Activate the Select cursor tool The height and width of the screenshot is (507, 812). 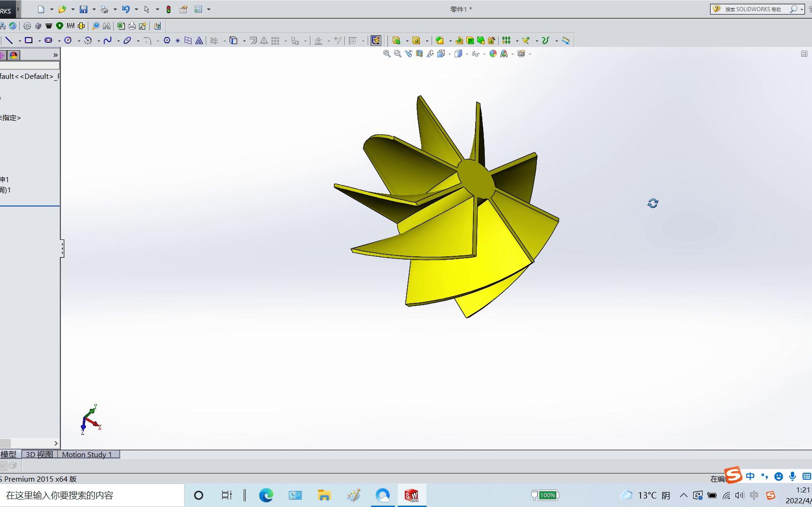click(147, 9)
